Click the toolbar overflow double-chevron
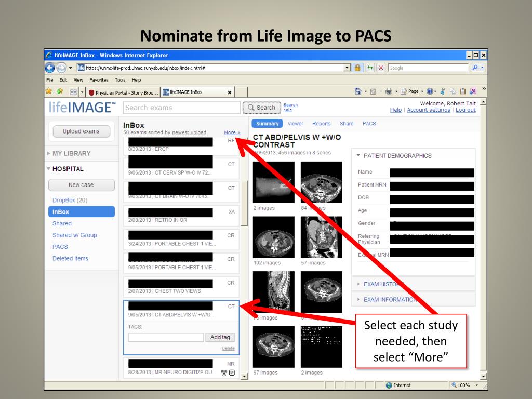 pos(484,88)
